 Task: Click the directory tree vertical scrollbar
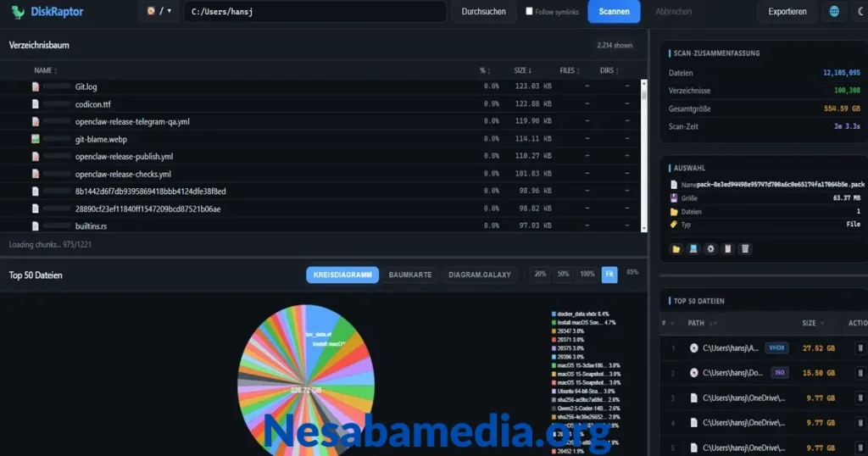tap(644, 155)
